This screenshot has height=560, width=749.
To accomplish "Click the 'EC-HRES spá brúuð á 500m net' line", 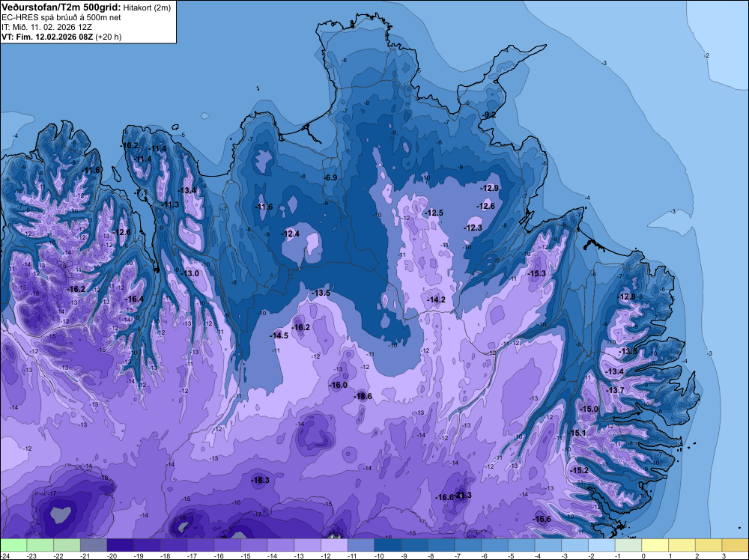I will coord(61,18).
